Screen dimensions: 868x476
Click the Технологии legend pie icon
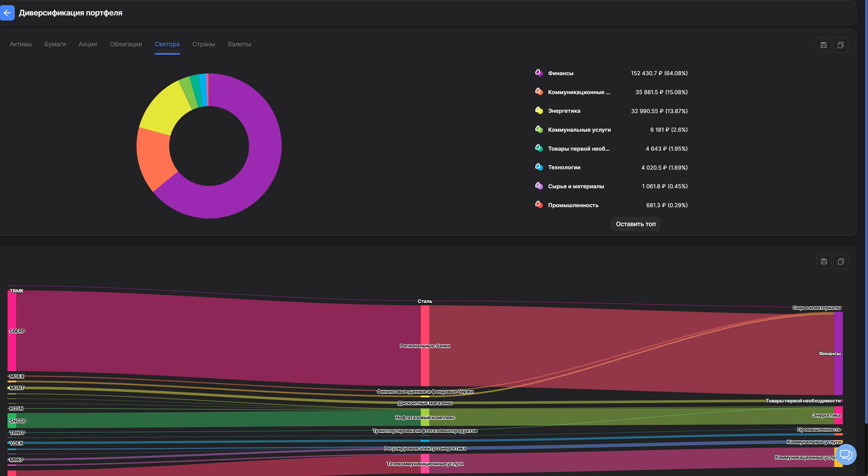[x=539, y=167]
